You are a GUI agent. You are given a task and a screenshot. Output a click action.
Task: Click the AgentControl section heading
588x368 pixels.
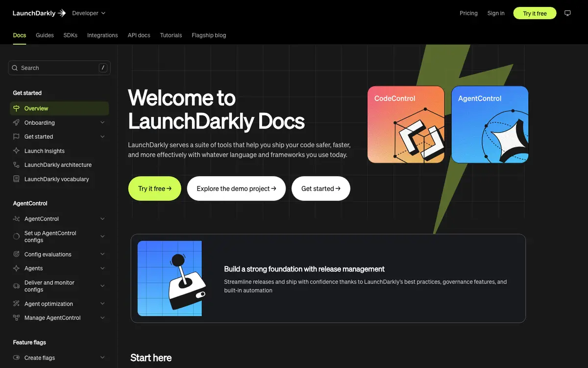point(30,203)
